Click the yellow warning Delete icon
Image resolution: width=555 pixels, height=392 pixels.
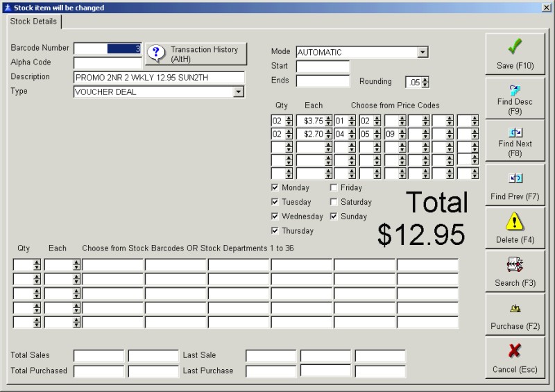pyautogui.click(x=514, y=221)
